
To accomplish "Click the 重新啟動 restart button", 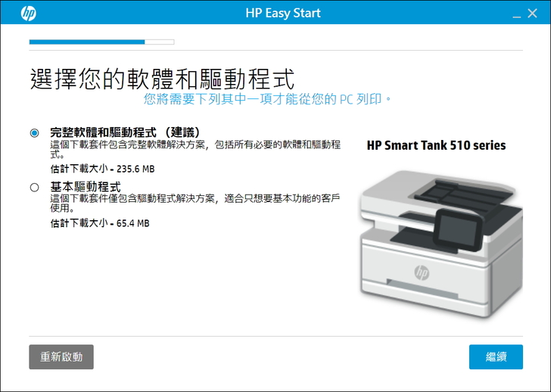I will tap(61, 357).
